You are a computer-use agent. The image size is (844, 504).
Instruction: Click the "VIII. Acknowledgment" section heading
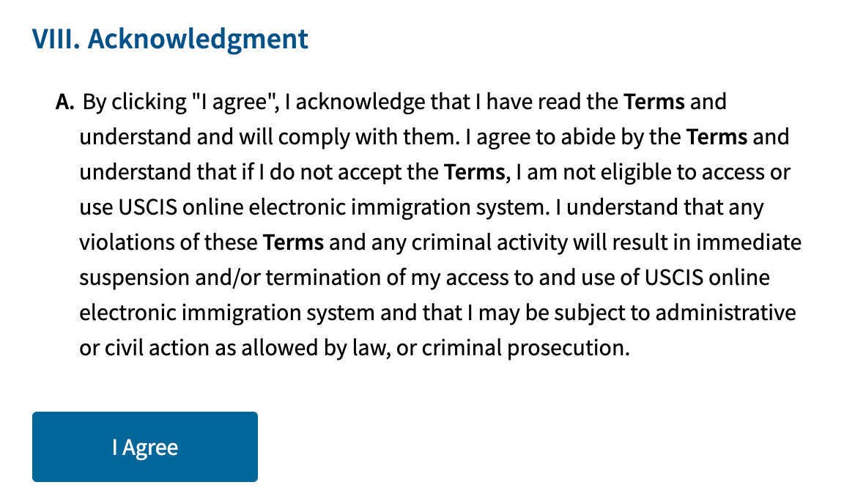(x=169, y=39)
